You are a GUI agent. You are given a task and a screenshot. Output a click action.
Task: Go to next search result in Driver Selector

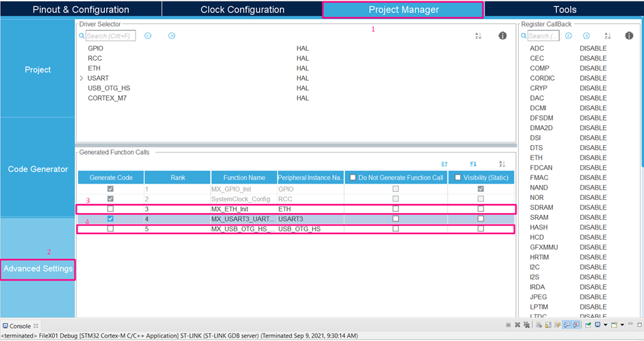172,36
